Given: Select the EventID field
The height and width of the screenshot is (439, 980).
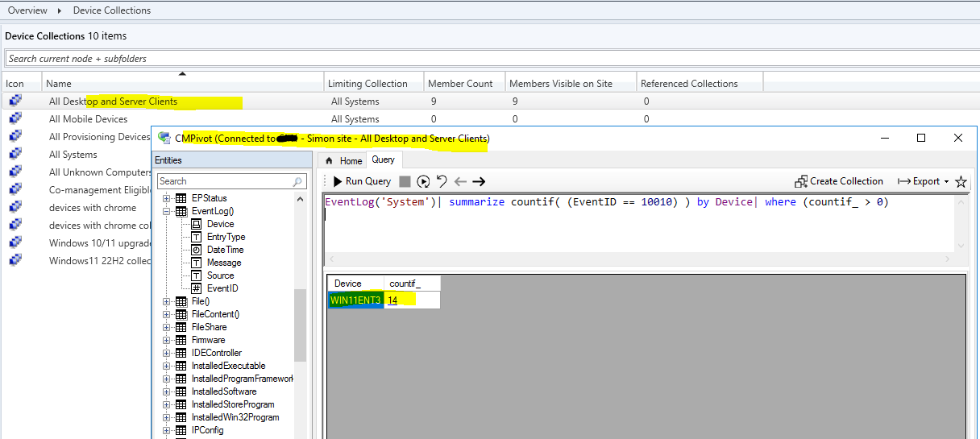Looking at the screenshot, I should 222,288.
